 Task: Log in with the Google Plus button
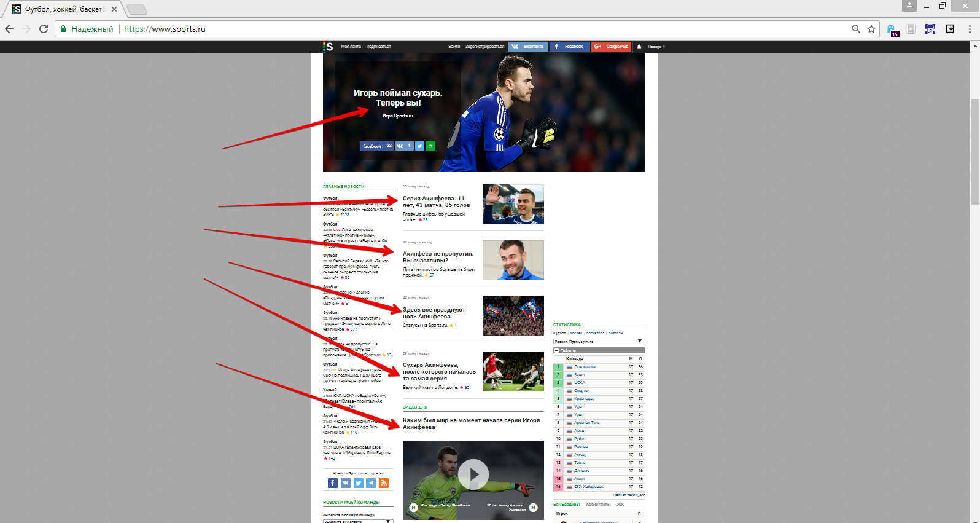pyautogui.click(x=612, y=47)
